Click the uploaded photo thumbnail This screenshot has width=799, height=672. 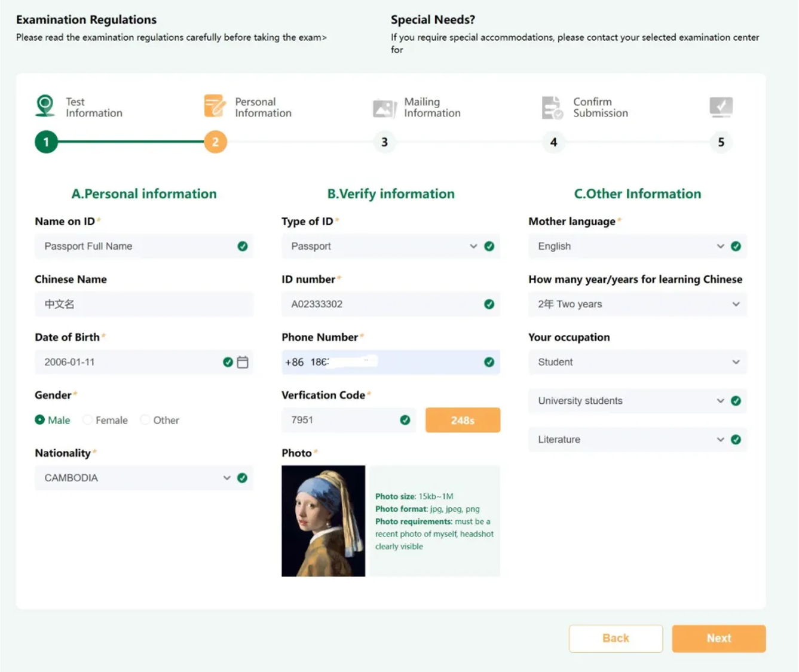[323, 521]
